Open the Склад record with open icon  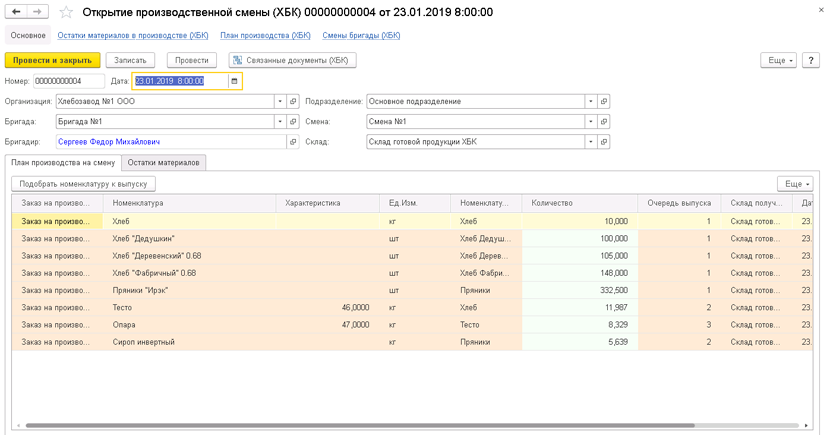[x=604, y=142]
